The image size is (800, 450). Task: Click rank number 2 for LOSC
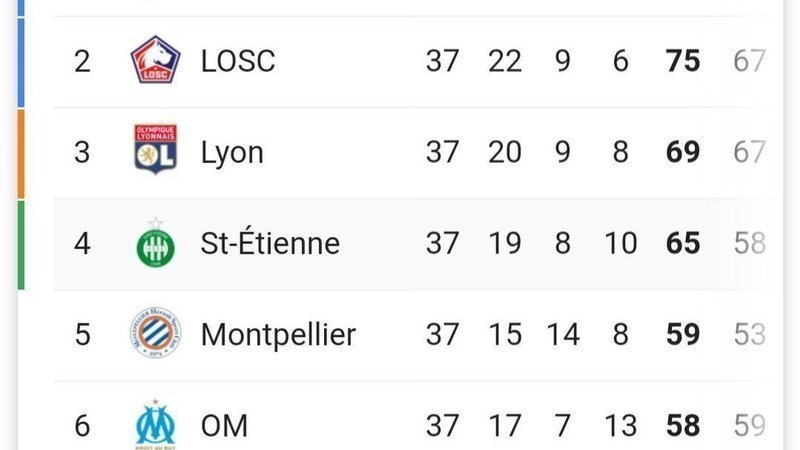tap(82, 61)
